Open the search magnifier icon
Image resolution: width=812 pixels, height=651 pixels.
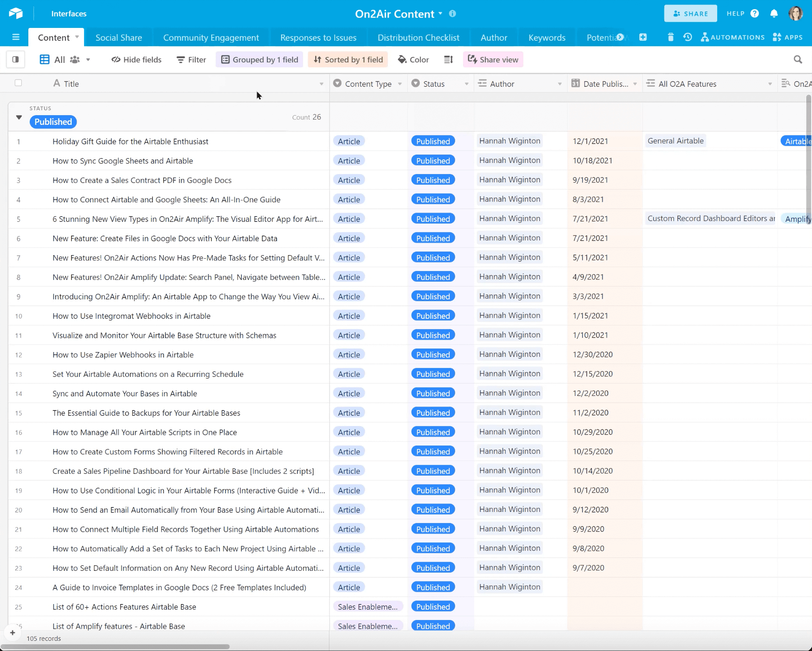[798, 59]
